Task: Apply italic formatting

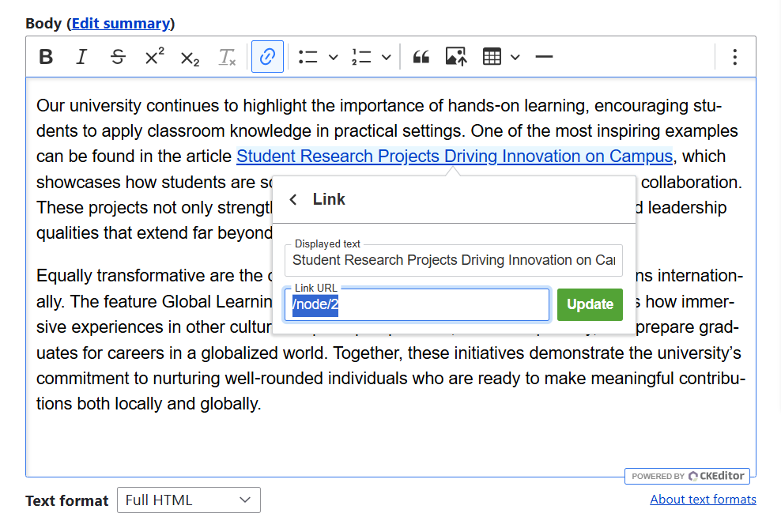Action: (x=81, y=56)
